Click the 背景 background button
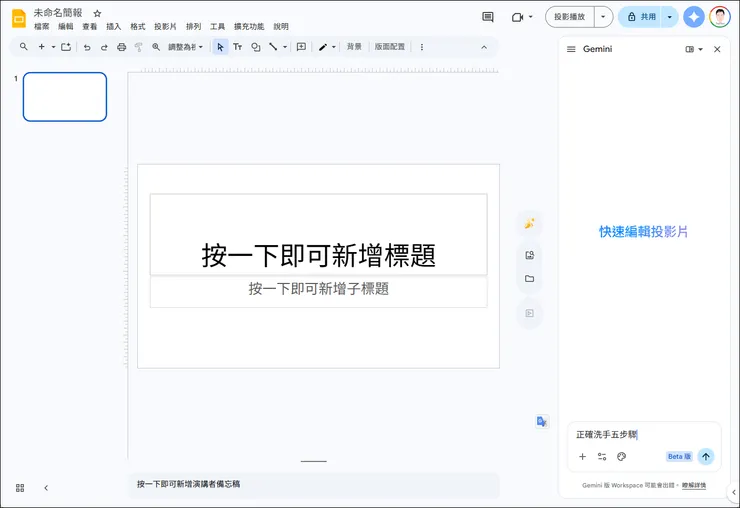 [354, 47]
